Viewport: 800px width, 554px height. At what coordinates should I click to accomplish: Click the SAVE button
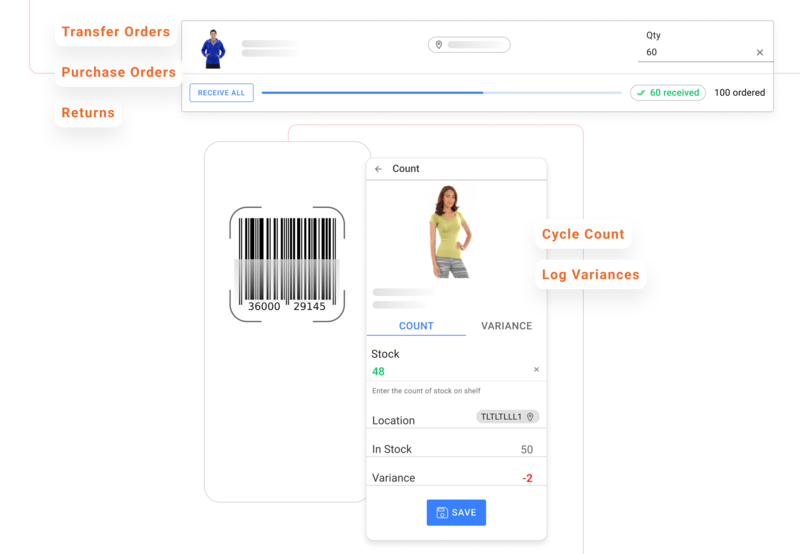pos(456,513)
